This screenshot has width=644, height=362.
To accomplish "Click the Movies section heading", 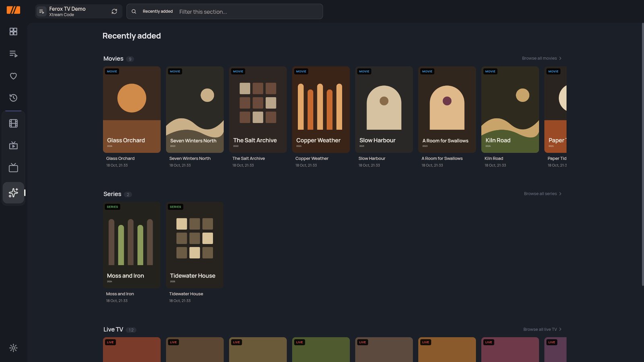I will (x=114, y=59).
